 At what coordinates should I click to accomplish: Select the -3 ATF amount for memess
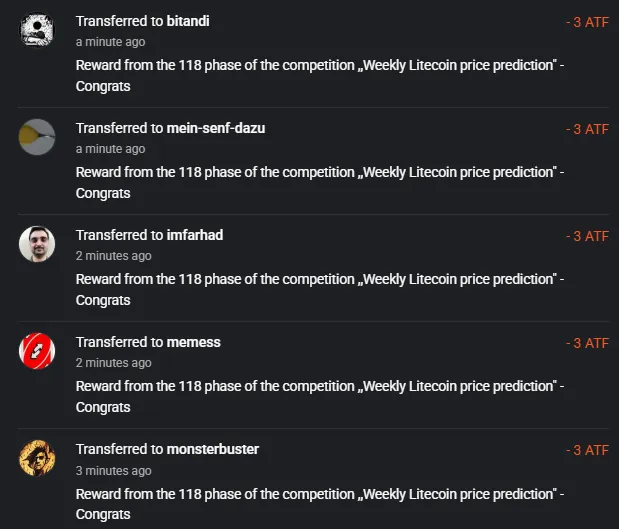(x=587, y=343)
